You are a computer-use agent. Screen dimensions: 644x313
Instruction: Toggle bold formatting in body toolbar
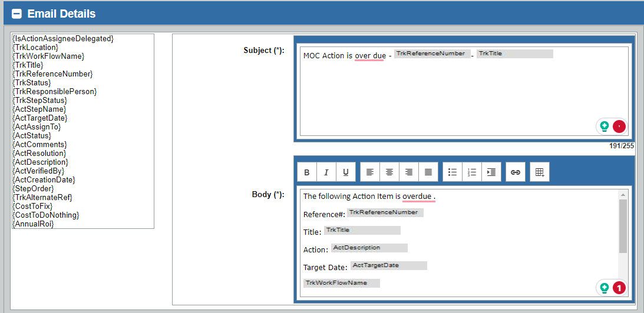tap(307, 172)
